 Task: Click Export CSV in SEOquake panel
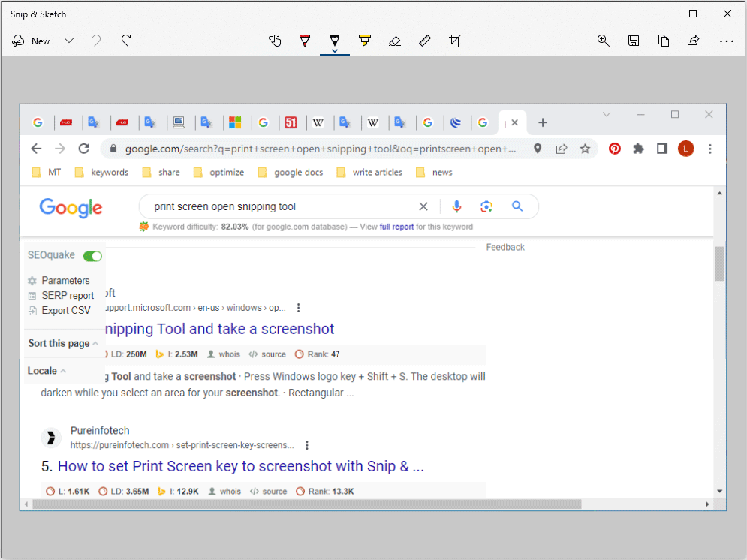59,311
